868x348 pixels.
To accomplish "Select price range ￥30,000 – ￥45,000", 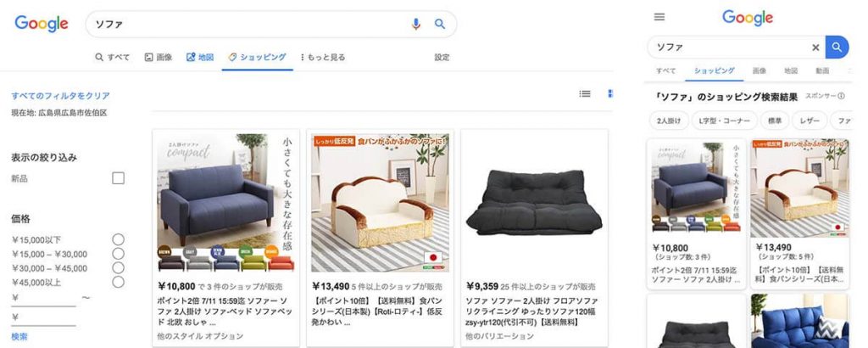I will click(x=118, y=268).
